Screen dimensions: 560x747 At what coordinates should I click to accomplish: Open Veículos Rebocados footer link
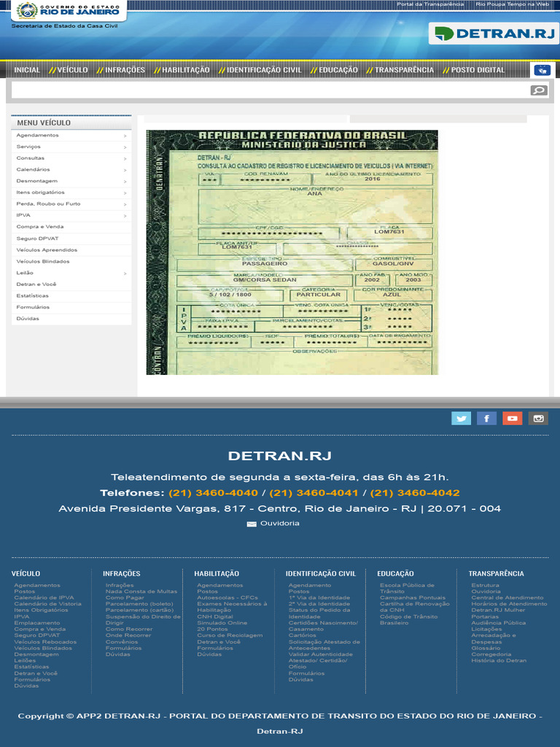(45, 642)
